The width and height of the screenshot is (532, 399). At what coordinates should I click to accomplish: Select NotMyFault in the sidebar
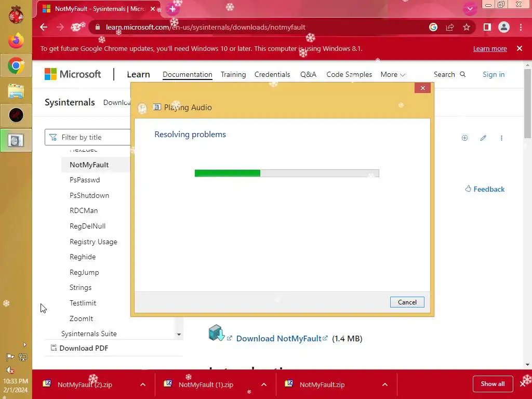coord(89,165)
